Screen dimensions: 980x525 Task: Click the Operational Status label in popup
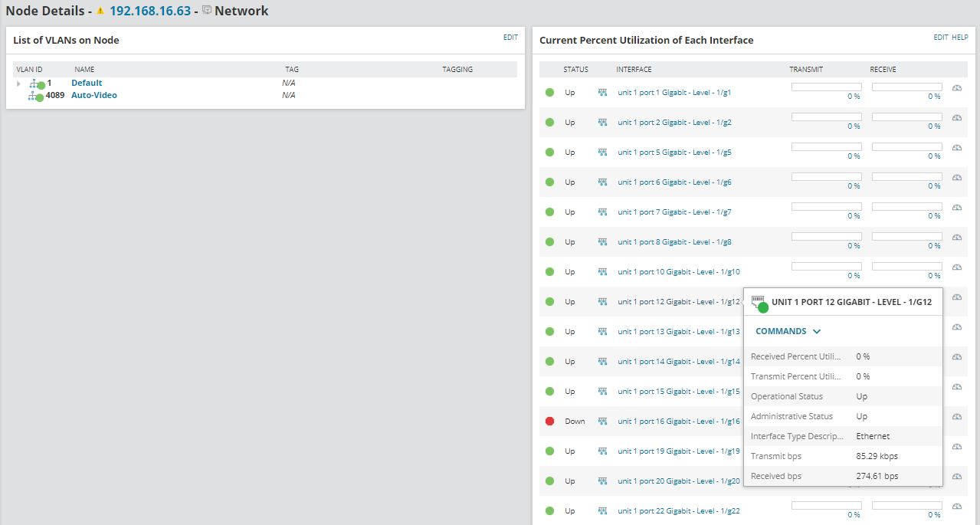tap(787, 396)
